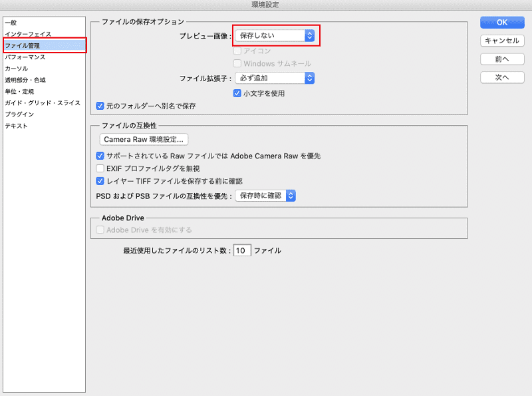Uncheck レイヤー TIFF 保存前に確認 checkbox
The height and width of the screenshot is (396, 532).
(x=100, y=181)
